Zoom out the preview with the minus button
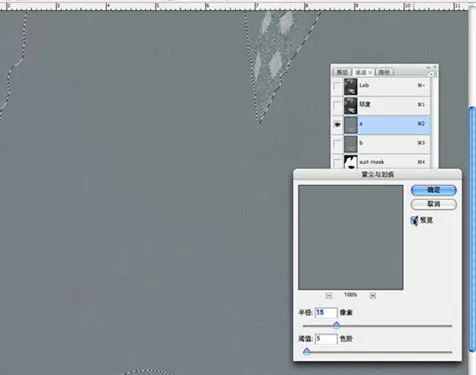The width and height of the screenshot is (476, 375). 329,295
